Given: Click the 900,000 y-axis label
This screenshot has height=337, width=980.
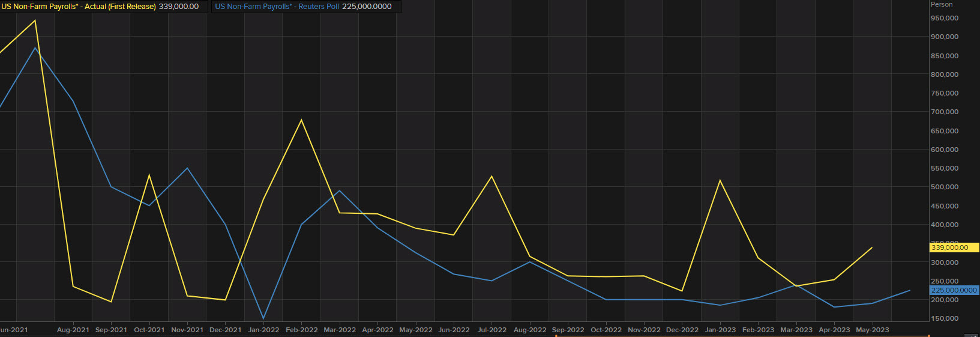Looking at the screenshot, I should coord(945,37).
